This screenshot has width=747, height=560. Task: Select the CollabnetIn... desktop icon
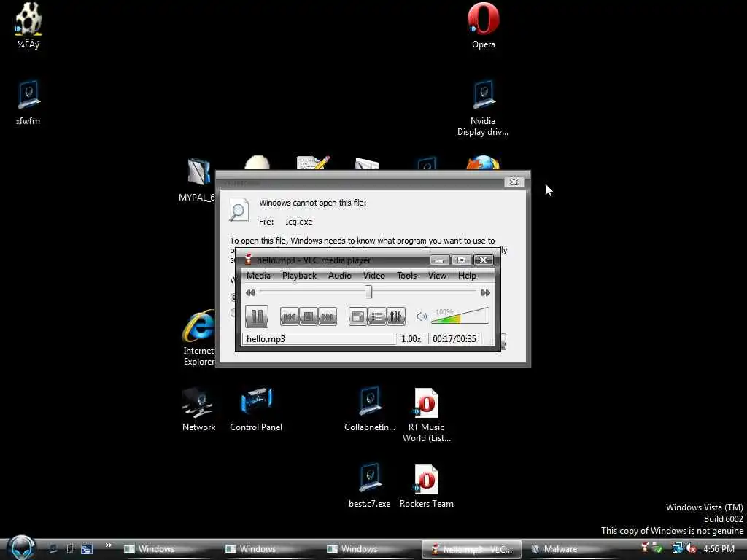point(370,410)
